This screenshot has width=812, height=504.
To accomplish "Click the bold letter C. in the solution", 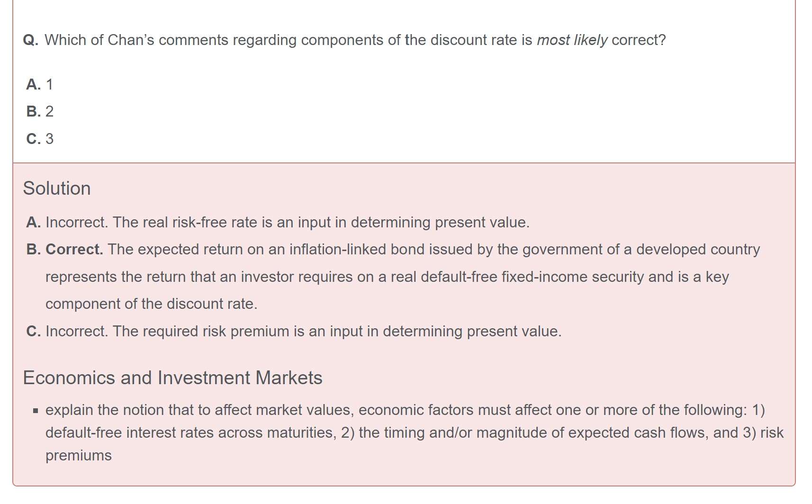I will click(33, 331).
